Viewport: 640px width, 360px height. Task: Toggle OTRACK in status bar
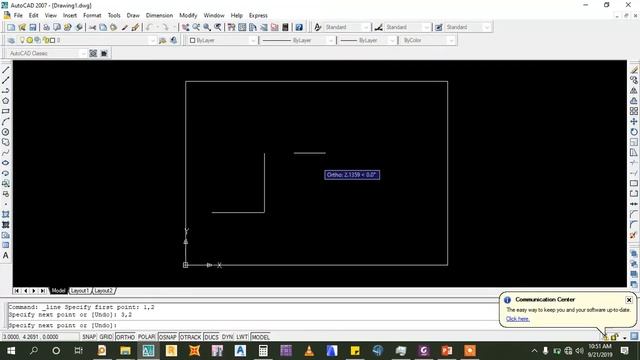tap(191, 337)
